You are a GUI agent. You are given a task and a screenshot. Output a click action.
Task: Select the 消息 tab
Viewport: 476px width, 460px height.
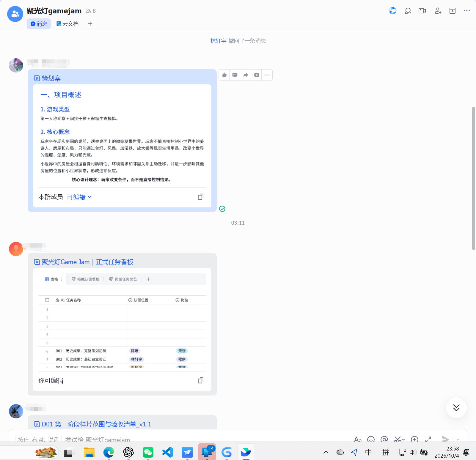click(x=39, y=24)
